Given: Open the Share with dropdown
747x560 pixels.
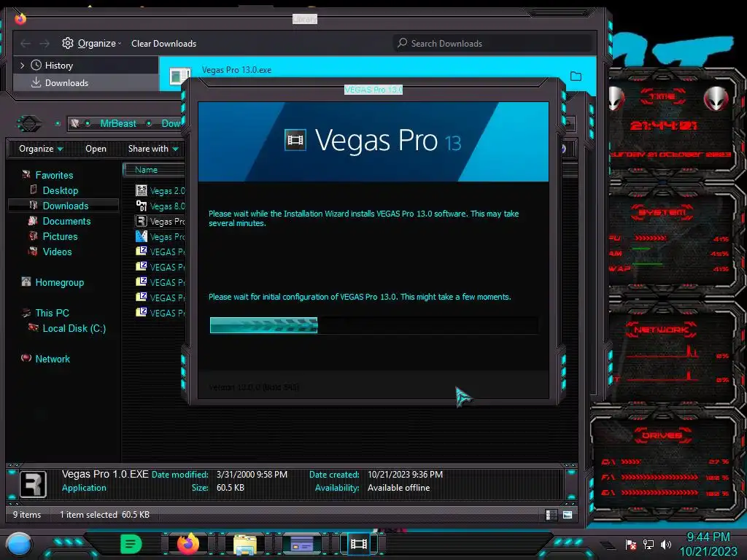Looking at the screenshot, I should pos(153,149).
